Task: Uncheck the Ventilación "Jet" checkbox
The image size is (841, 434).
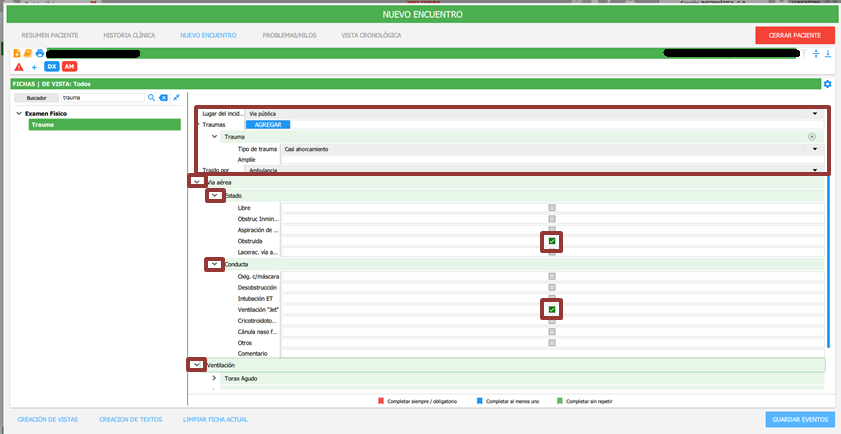Action: point(552,310)
